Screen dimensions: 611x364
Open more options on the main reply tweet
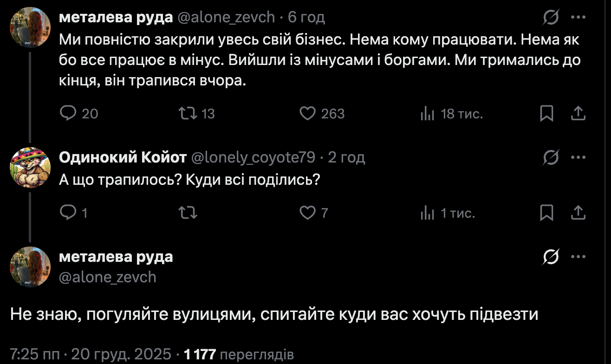(x=578, y=257)
